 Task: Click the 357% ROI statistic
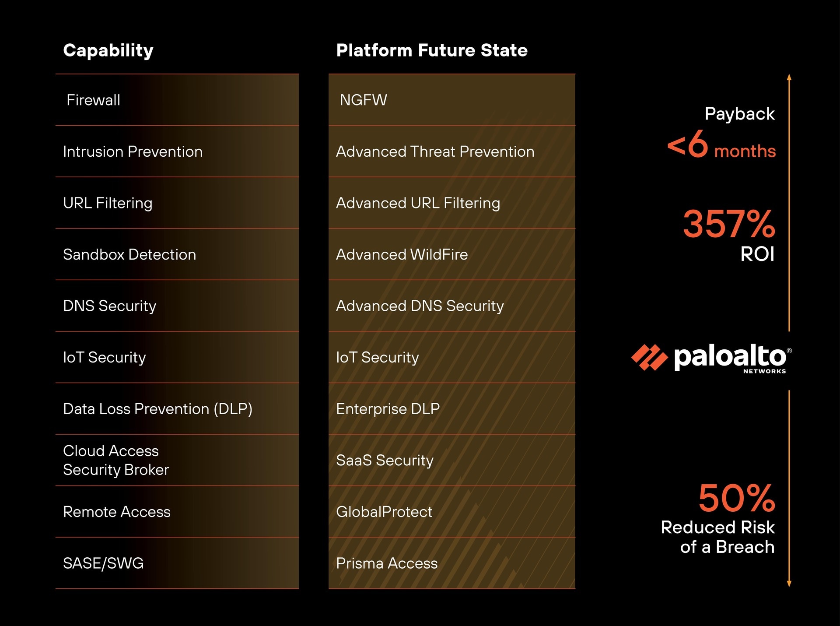(x=729, y=224)
